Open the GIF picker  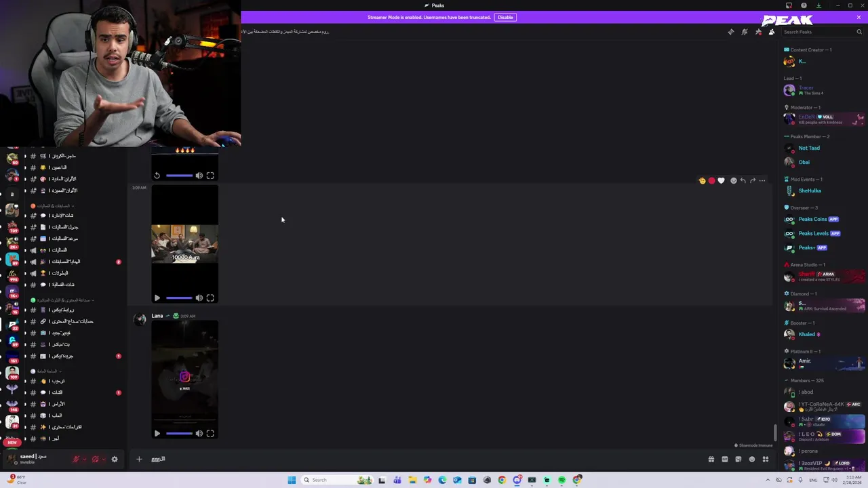coord(725,459)
